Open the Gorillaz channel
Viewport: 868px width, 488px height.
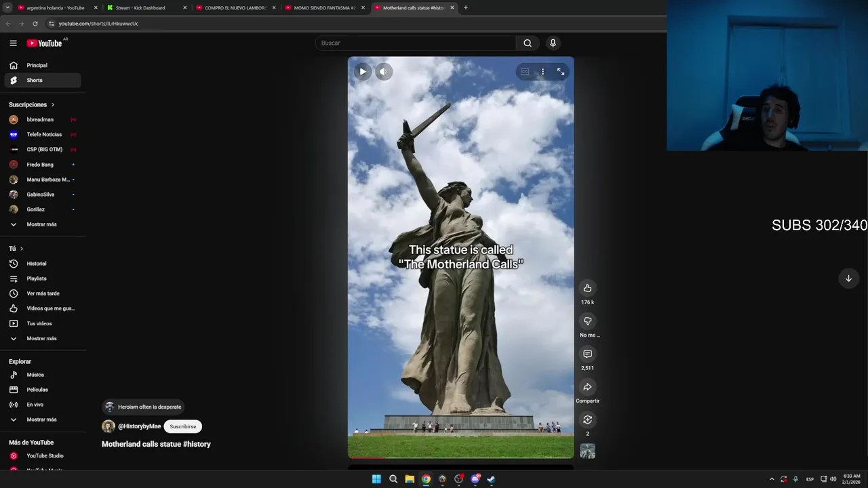[43, 209]
